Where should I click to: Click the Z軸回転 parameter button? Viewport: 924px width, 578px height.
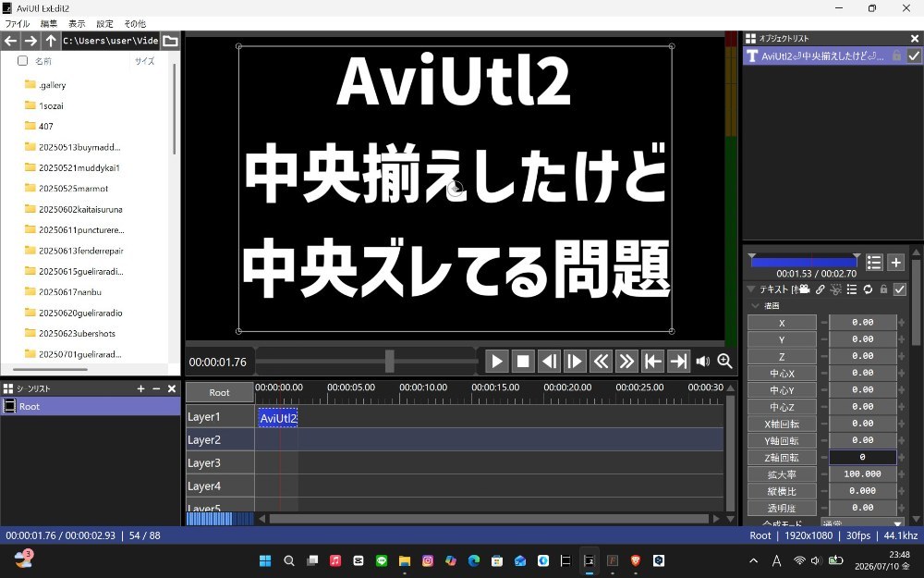pos(782,458)
